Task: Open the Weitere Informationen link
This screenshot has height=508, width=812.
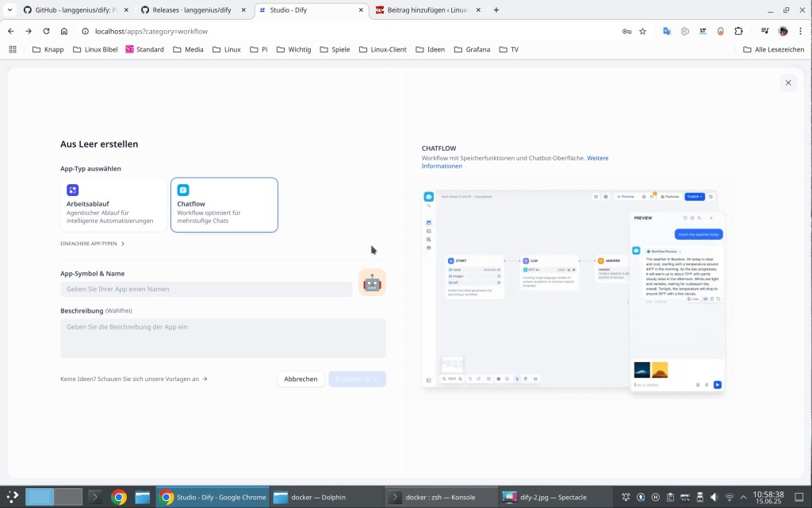Action: [515, 162]
